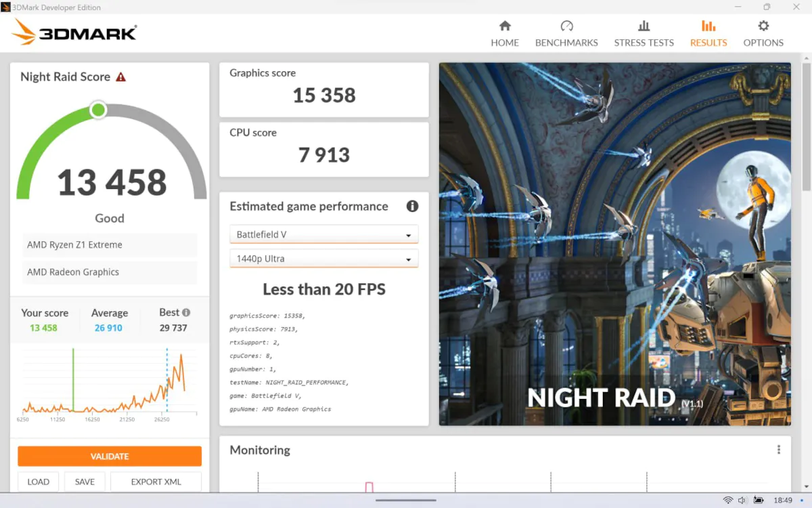
Task: Switch to STRESS TESTS tab
Action: [644, 34]
